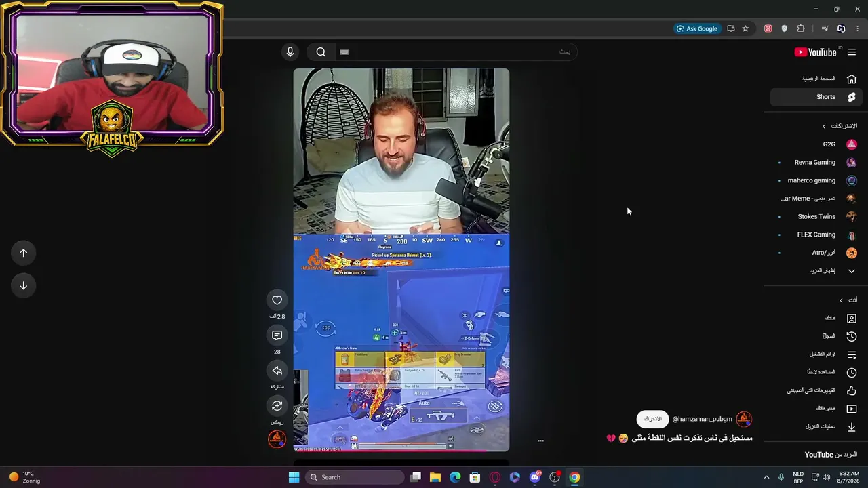Open the comments on this Short
The height and width of the screenshot is (488, 868).
click(x=277, y=335)
